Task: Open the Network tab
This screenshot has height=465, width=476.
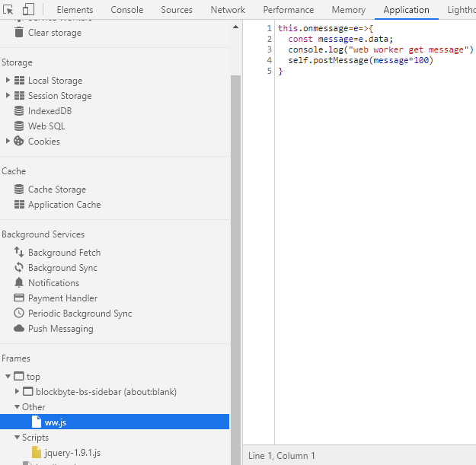Action: pos(228,10)
